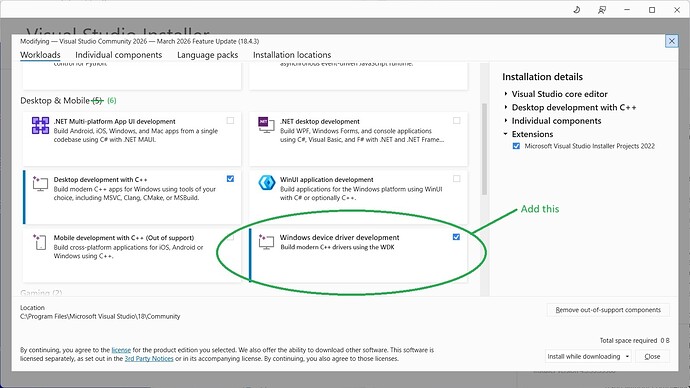Click 'Build modern C++ drivers using the WDK' description
Image resolution: width=690 pixels, height=388 pixels.
338,247
